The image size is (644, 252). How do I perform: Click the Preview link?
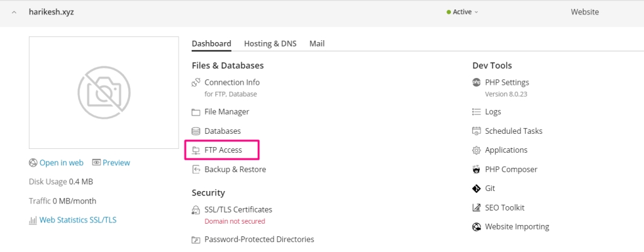pos(116,163)
